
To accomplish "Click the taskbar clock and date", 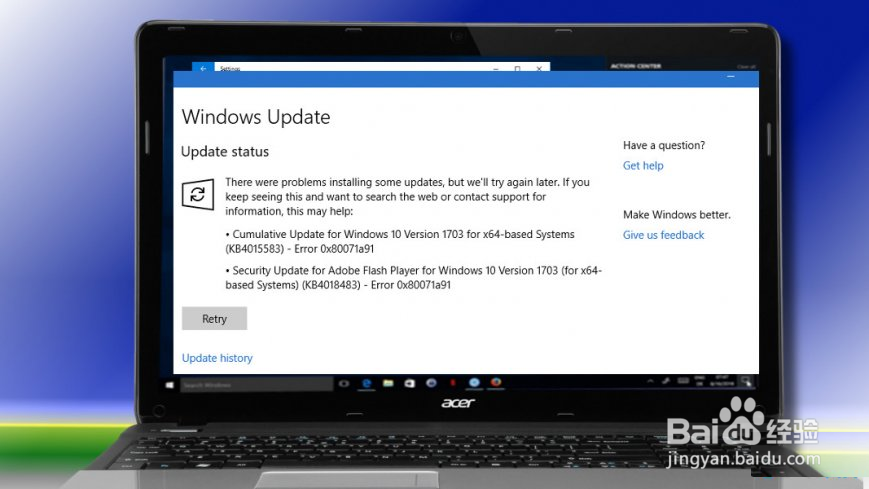I will [723, 381].
